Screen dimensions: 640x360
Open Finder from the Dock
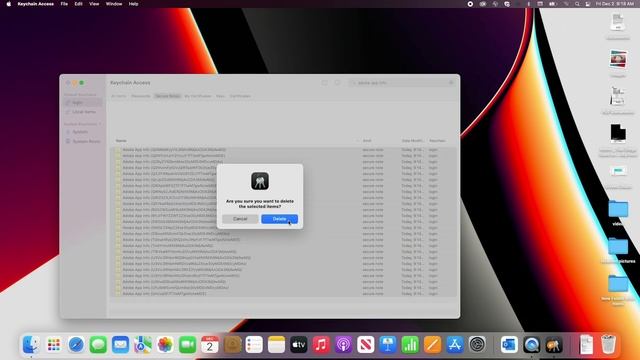(31, 345)
